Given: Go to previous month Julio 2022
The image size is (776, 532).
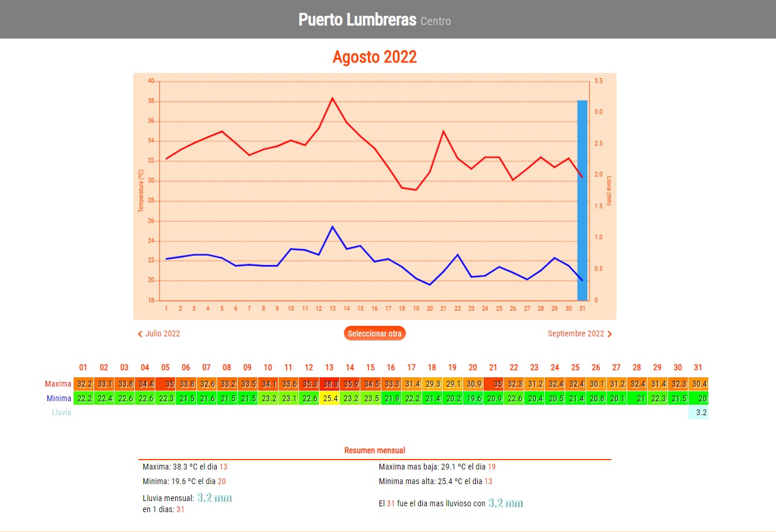Looking at the screenshot, I should [x=159, y=333].
